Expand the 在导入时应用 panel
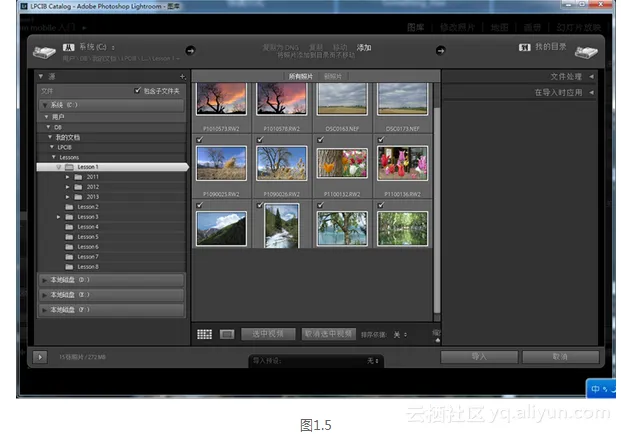 coord(591,92)
